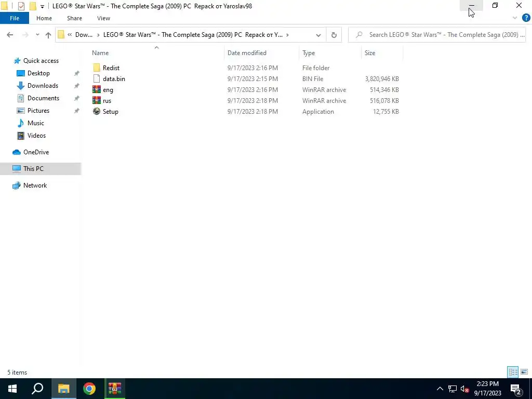Switch to the View ribbon tab
Screen dimensions: 532x399
(x=103, y=18)
